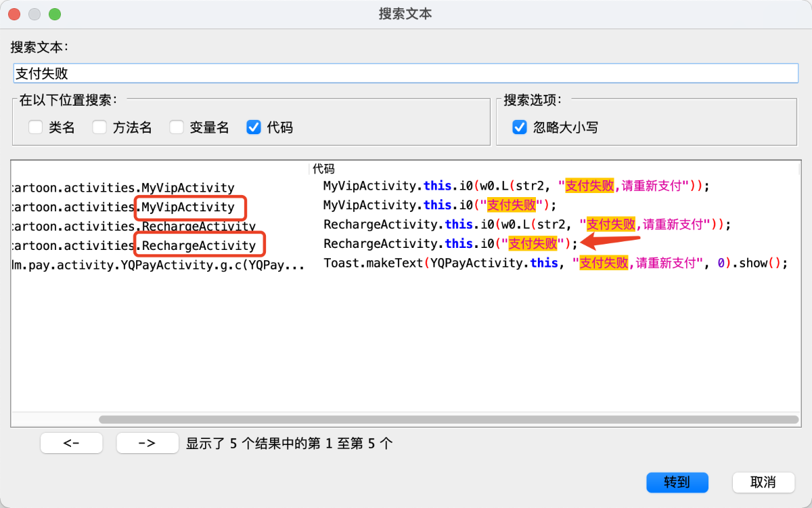Toggle the 忽略大小写 option
Screen dimensions: 812x508
[x=520, y=127]
